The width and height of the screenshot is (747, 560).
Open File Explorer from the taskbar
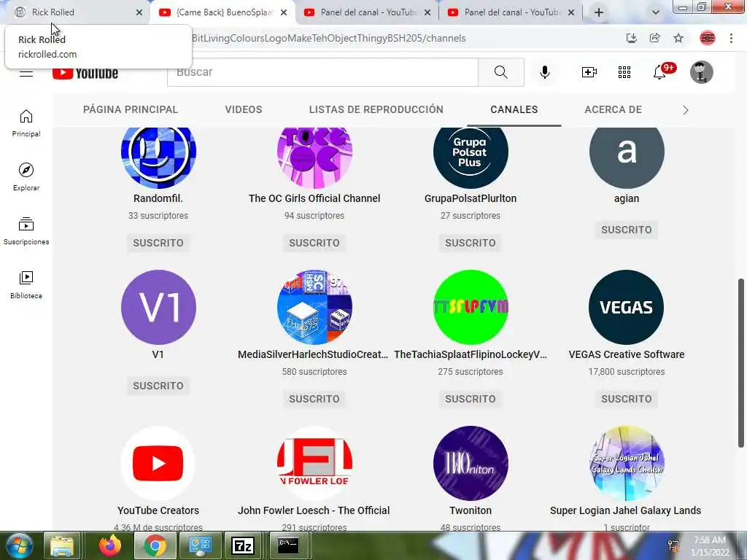[x=62, y=545]
